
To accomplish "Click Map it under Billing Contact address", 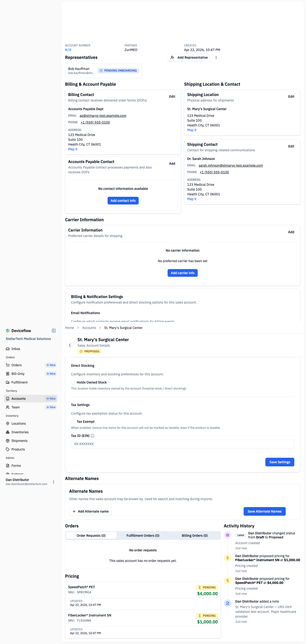I will pyautogui.click(x=73, y=149).
